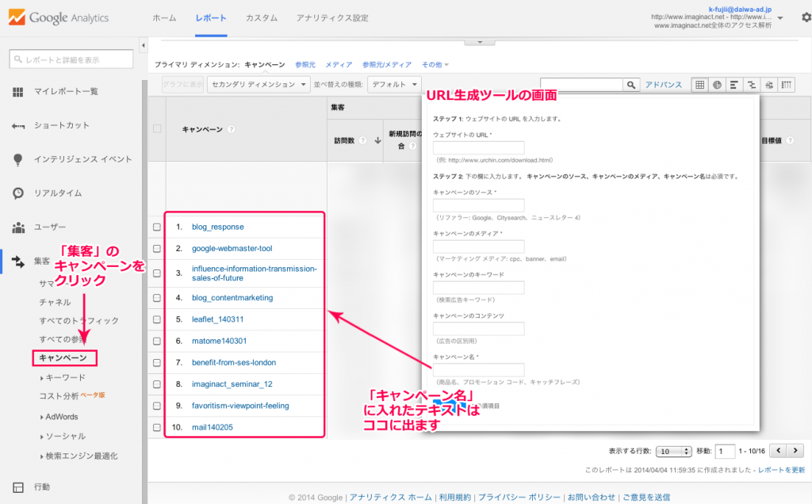Click the 訪問数 sort arrow
Image resolution: width=812 pixels, height=504 pixels.
coord(377,140)
